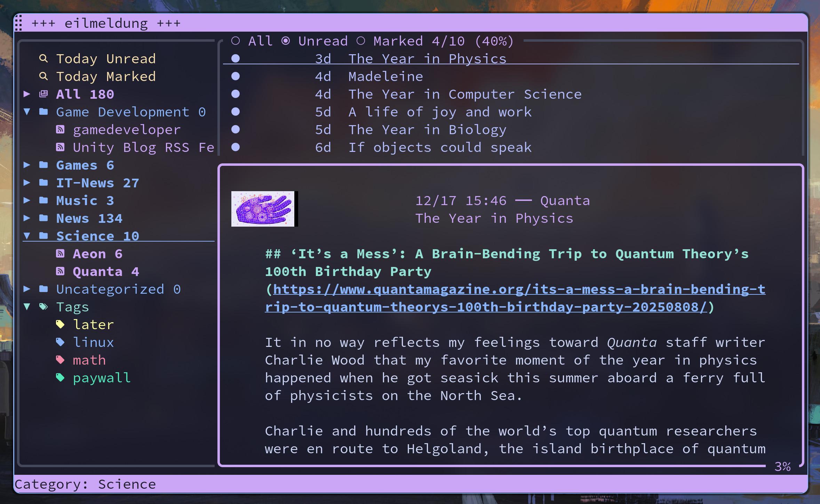This screenshot has height=504, width=820.
Task: Click the Today Marked search icon
Action: (x=43, y=76)
